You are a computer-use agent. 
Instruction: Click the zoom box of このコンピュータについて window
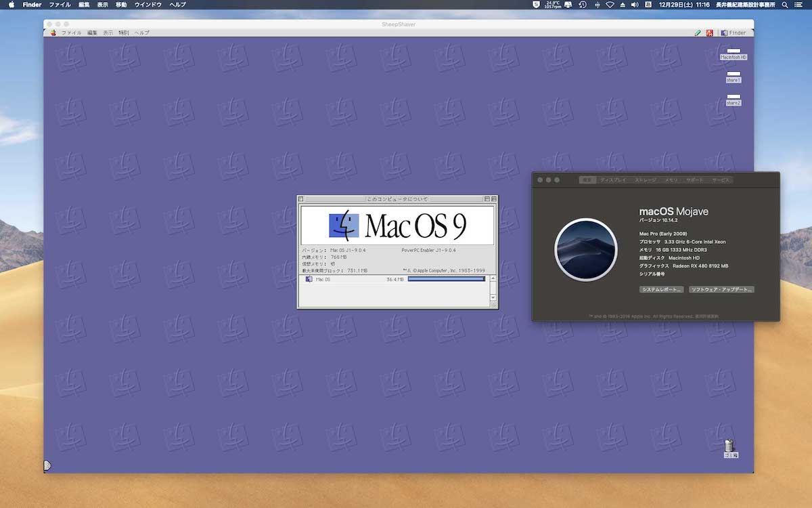point(487,199)
